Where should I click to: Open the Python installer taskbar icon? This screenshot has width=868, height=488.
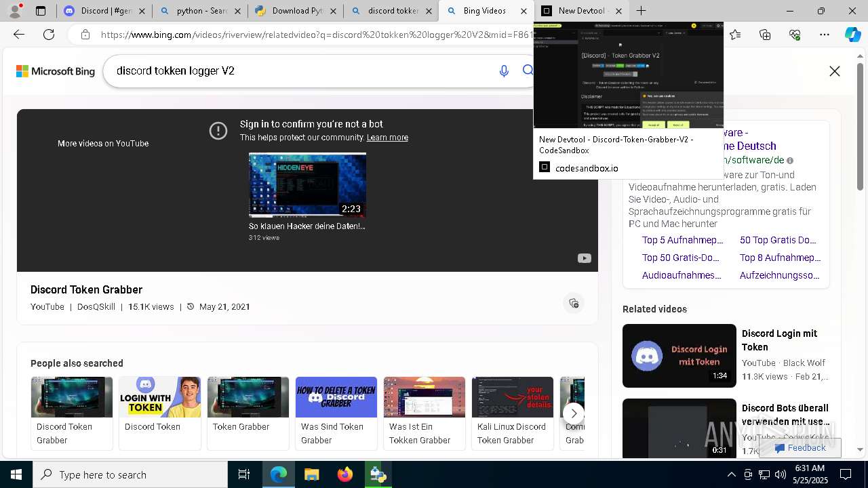[x=378, y=474]
